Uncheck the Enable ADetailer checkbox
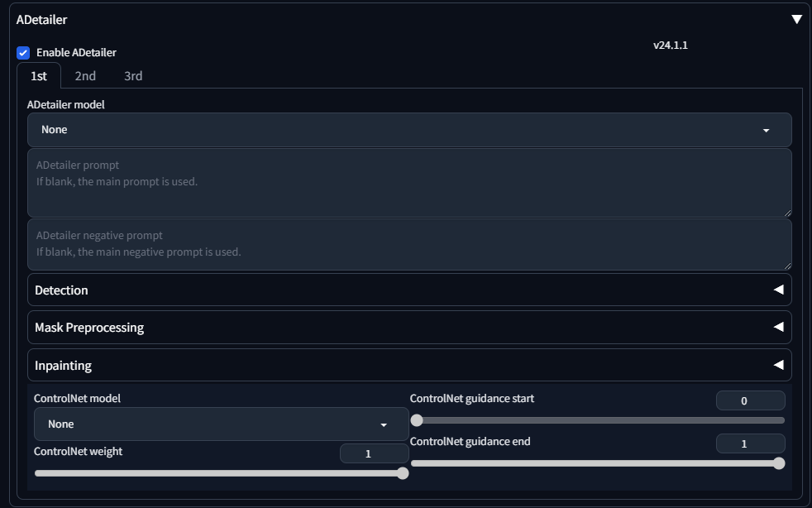This screenshot has height=508, width=812. (23, 53)
